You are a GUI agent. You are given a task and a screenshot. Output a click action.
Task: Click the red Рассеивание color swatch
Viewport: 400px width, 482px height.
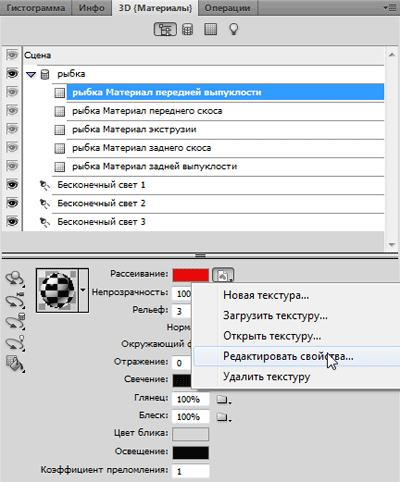[x=191, y=275]
